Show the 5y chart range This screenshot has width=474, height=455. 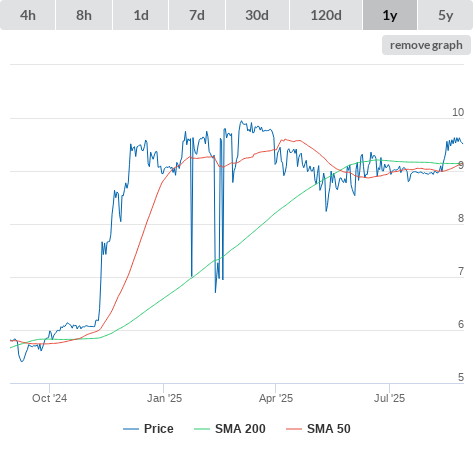[x=446, y=15]
